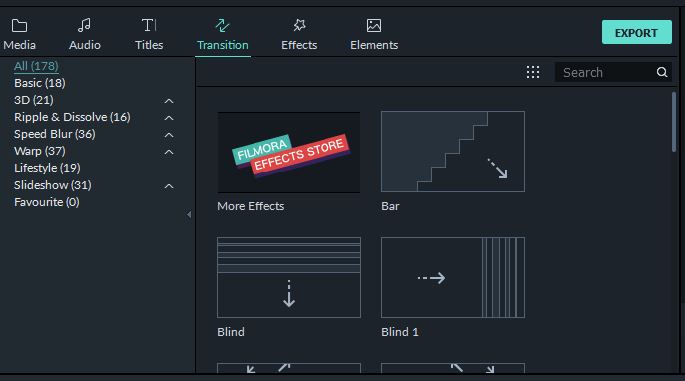Open the Favourite (0) category
Viewport: 685px width, 381px height.
[x=47, y=202]
